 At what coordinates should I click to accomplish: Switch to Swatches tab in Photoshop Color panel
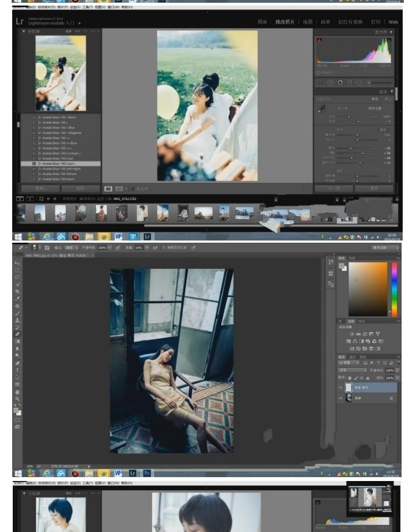pyautogui.click(x=352, y=258)
